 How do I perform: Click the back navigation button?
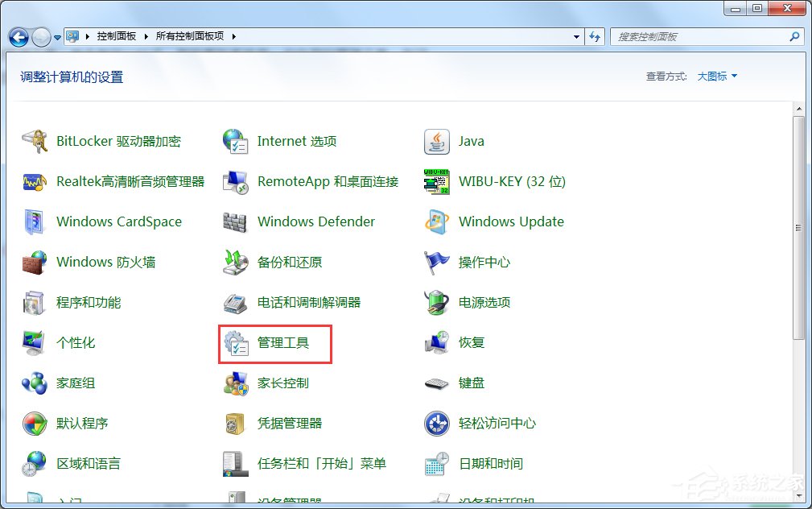[18, 36]
